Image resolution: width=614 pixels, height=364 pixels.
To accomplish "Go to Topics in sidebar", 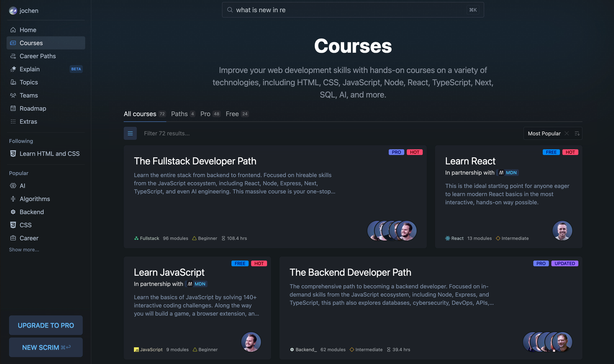I will (x=46, y=82).
